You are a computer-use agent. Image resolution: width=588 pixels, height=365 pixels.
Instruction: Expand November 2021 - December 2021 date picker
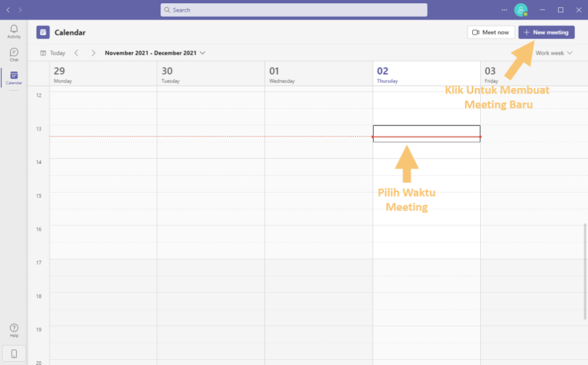pyautogui.click(x=155, y=53)
